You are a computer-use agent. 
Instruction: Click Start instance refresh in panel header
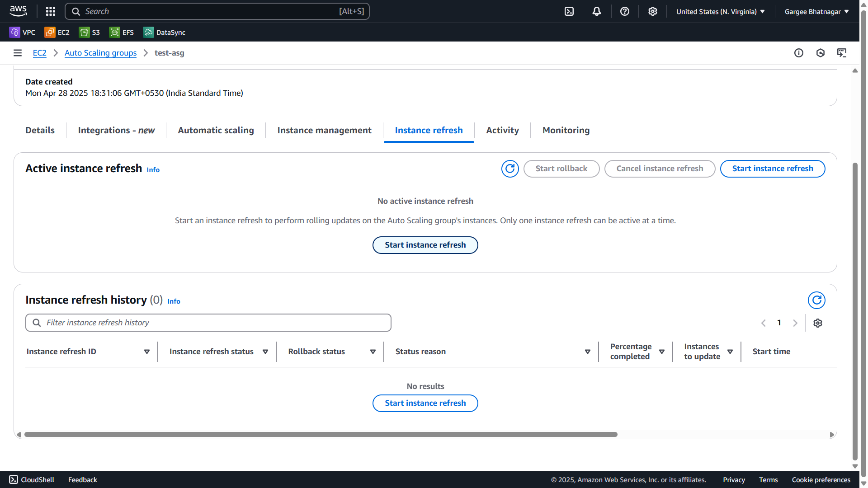point(772,169)
